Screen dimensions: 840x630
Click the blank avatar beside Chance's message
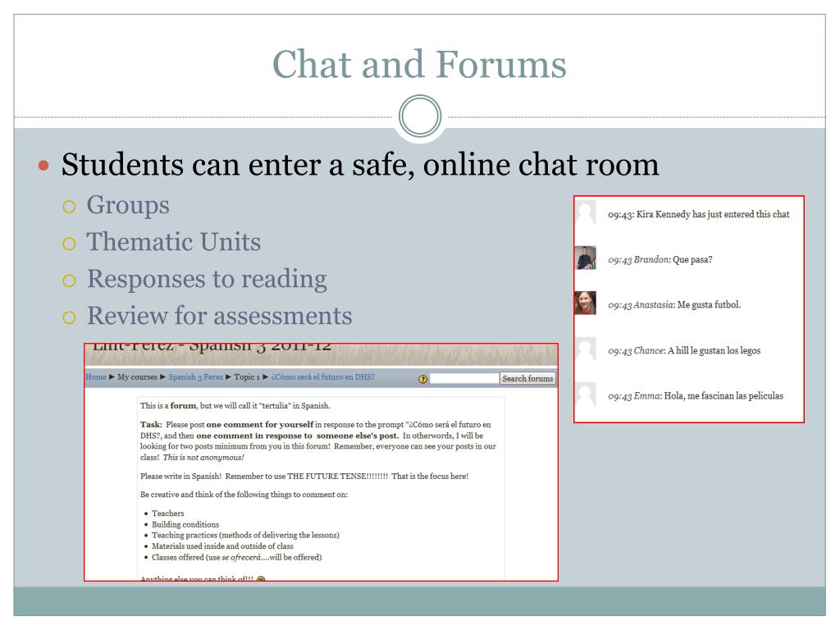coord(586,349)
